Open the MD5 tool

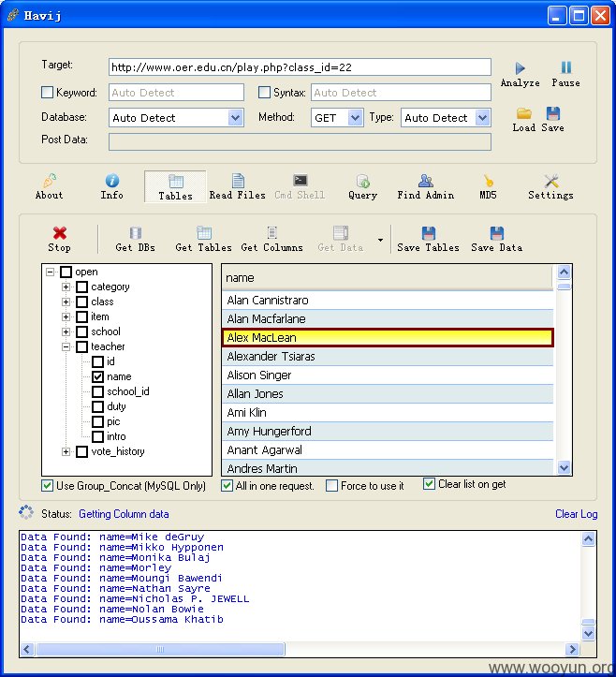(489, 186)
